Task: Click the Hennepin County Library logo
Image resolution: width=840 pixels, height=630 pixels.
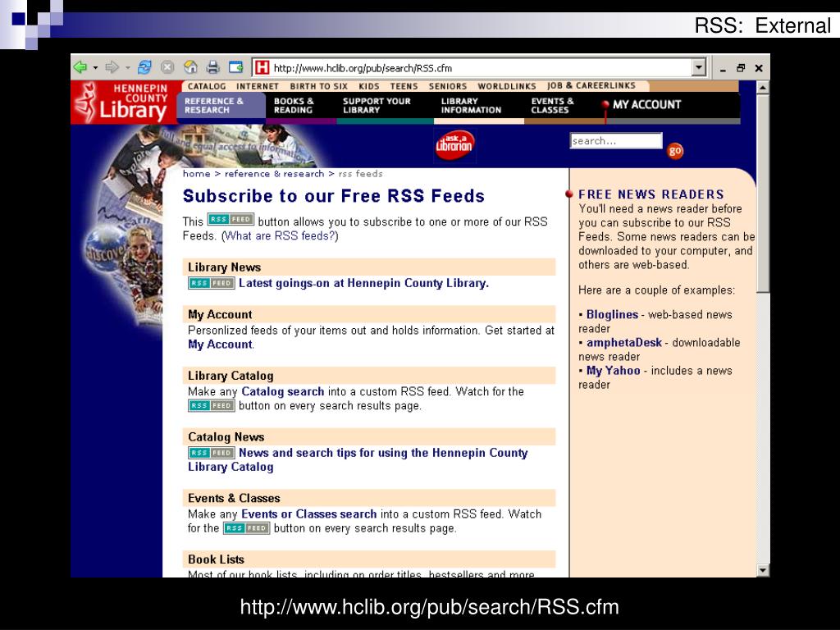Action: [x=123, y=103]
